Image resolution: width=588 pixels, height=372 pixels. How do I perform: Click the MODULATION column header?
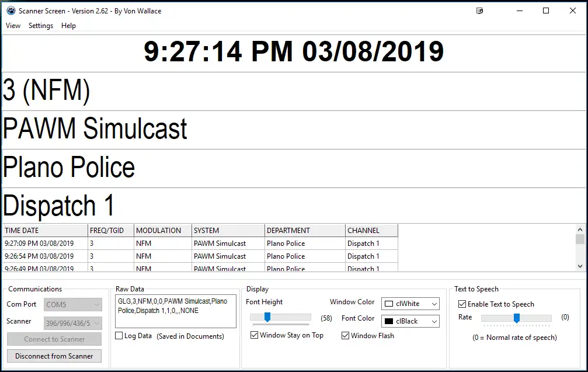pos(163,230)
